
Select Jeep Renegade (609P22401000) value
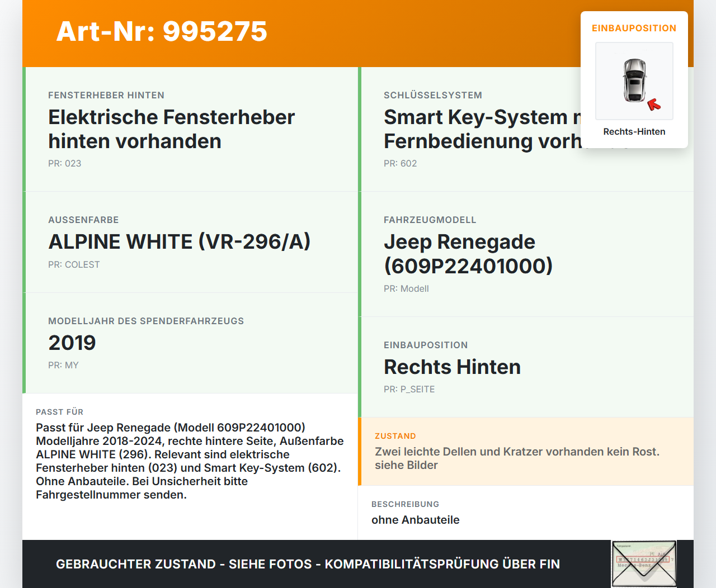468,254
